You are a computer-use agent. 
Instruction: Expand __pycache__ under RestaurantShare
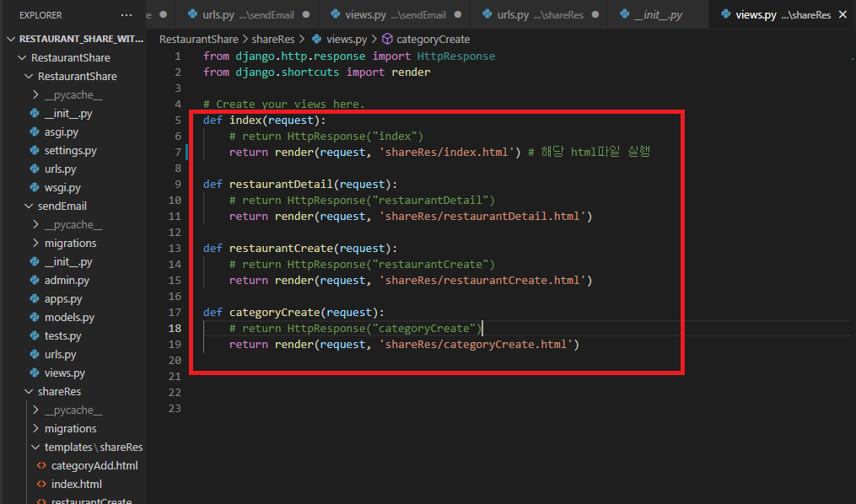pyautogui.click(x=35, y=95)
